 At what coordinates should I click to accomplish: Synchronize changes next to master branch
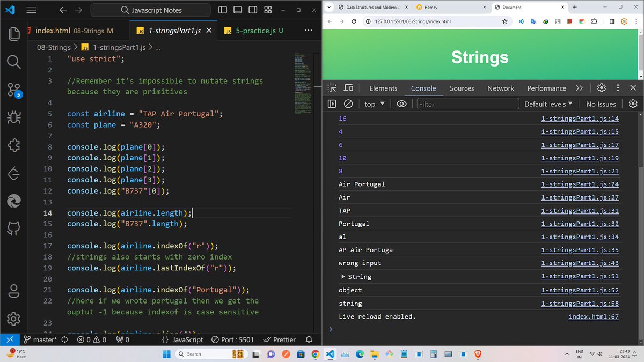pos(65,339)
